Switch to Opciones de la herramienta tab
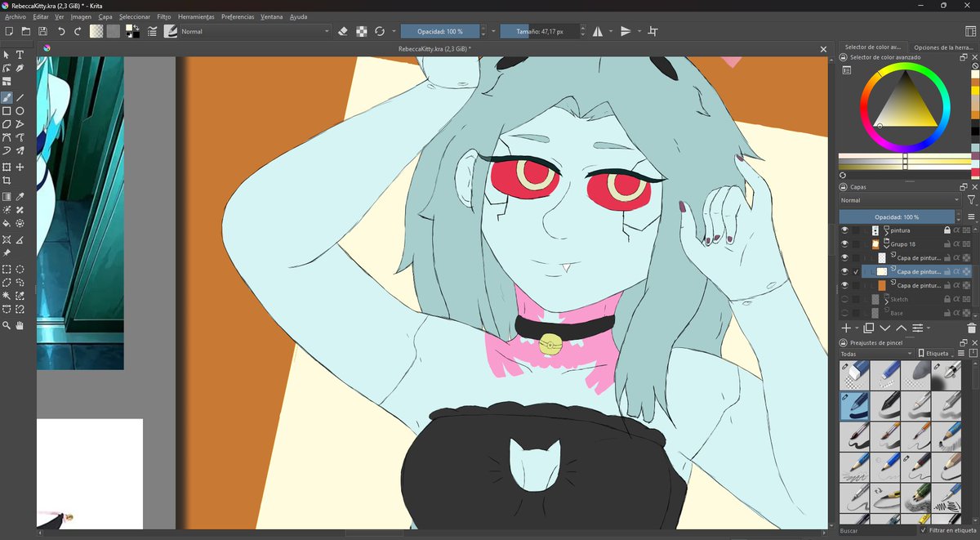 click(942, 47)
